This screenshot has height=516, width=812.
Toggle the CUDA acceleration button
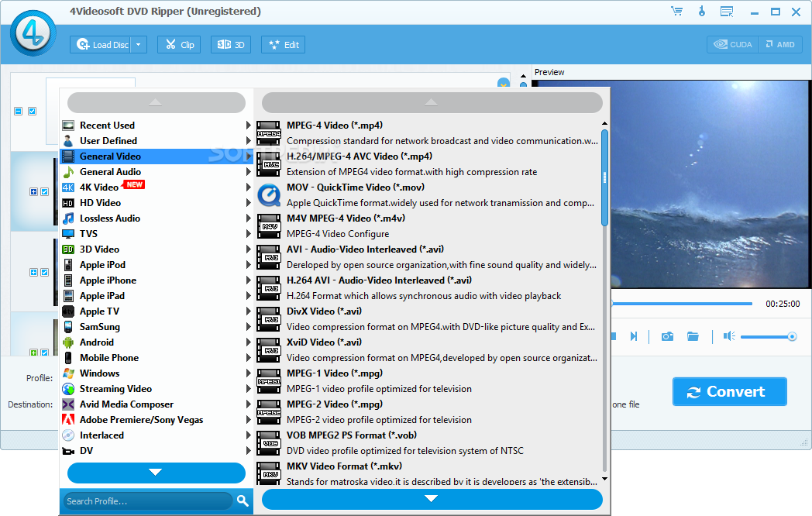tap(733, 45)
